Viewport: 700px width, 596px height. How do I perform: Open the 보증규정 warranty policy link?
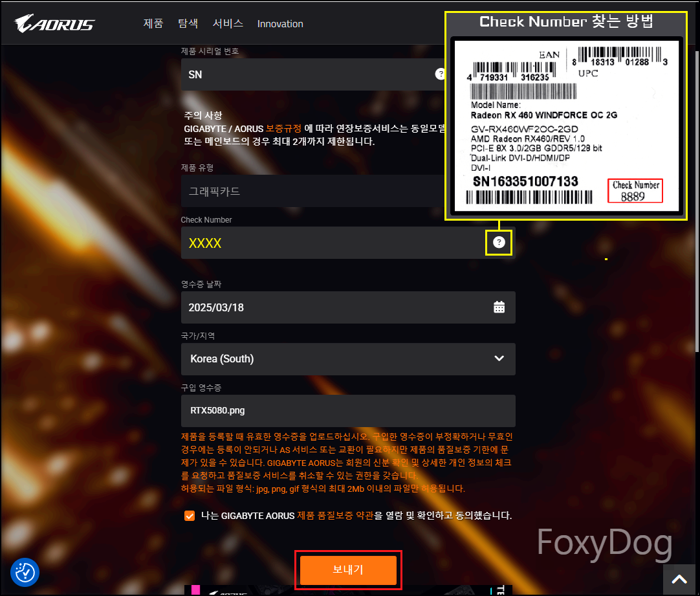pos(283,129)
